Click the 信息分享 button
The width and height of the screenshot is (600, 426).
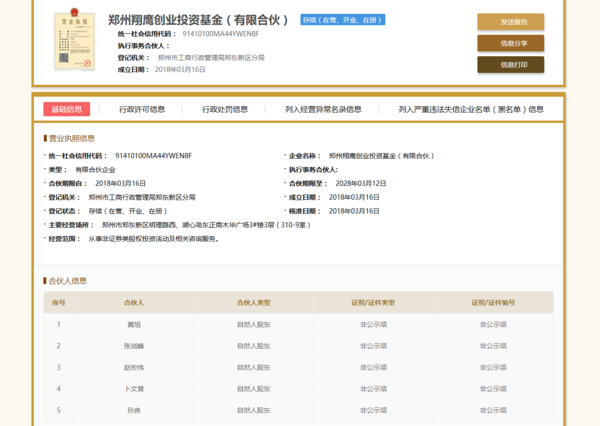(x=510, y=43)
